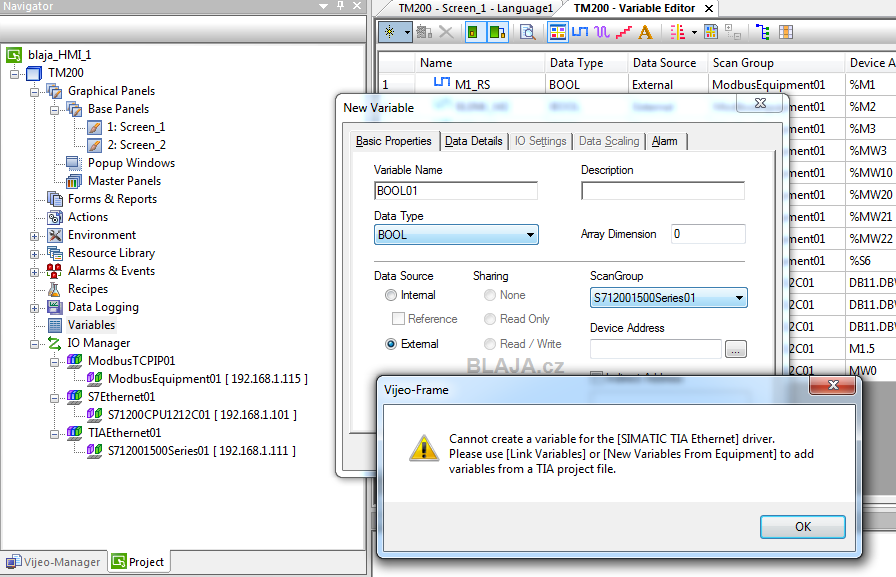Open the Vijeo-Manager bottom tab

pos(54,562)
